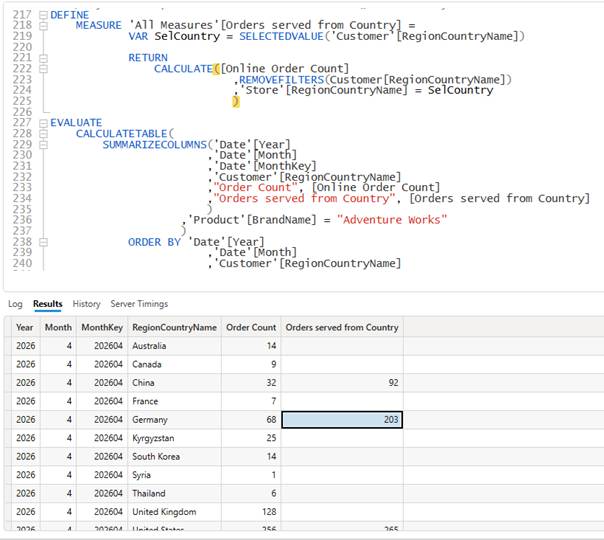The height and width of the screenshot is (540, 604).
Task: Click the "Orders served from Country" string literal
Action: [x=304, y=199]
